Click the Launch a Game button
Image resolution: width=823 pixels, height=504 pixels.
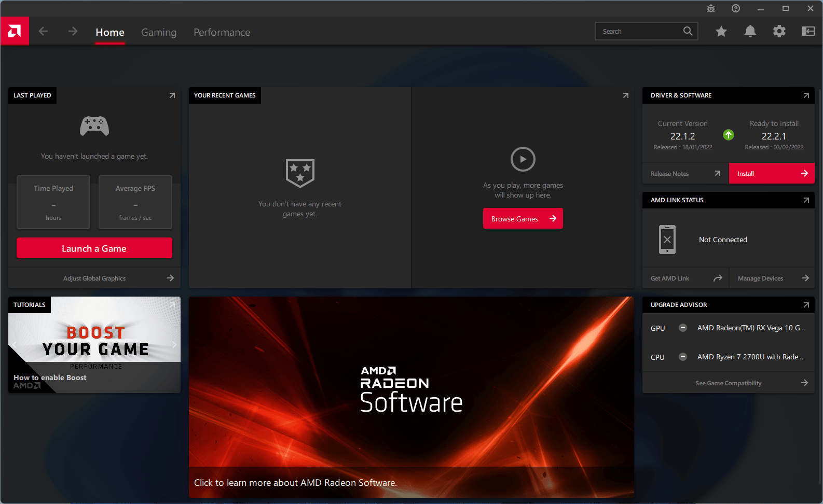(94, 248)
